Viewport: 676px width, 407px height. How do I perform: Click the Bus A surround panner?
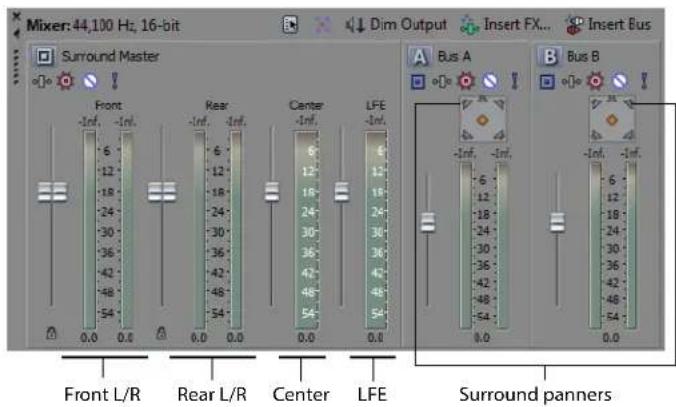[482, 119]
